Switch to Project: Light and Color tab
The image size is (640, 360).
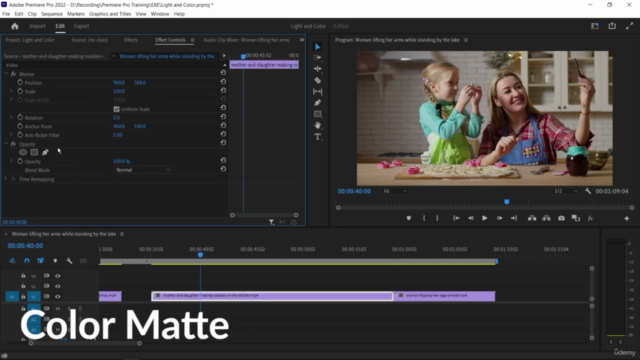coord(30,40)
